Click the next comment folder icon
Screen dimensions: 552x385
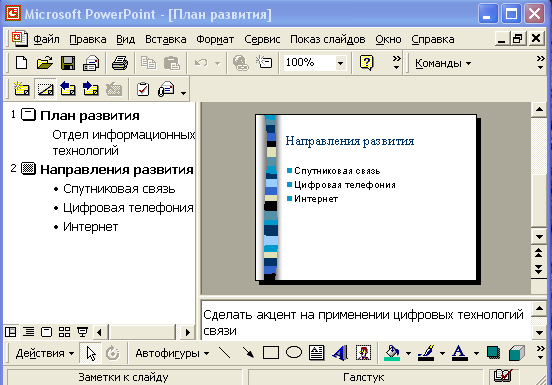point(91,89)
